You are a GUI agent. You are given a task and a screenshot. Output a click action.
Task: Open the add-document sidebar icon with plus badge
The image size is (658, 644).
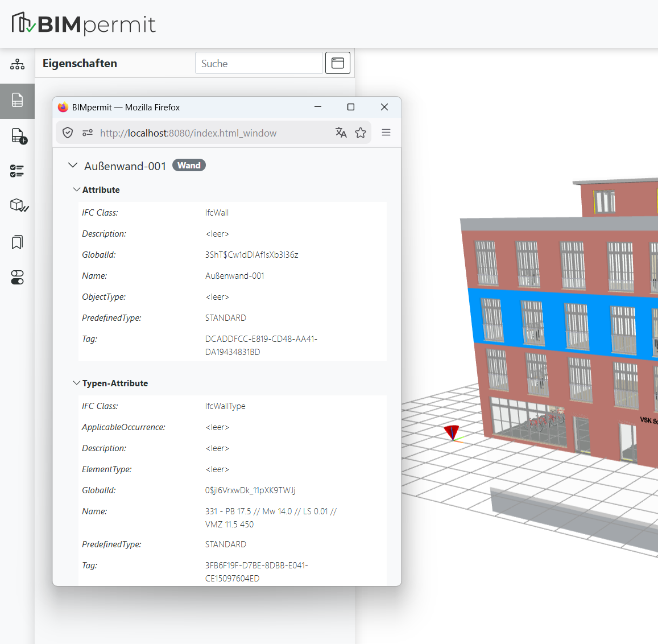pos(19,136)
